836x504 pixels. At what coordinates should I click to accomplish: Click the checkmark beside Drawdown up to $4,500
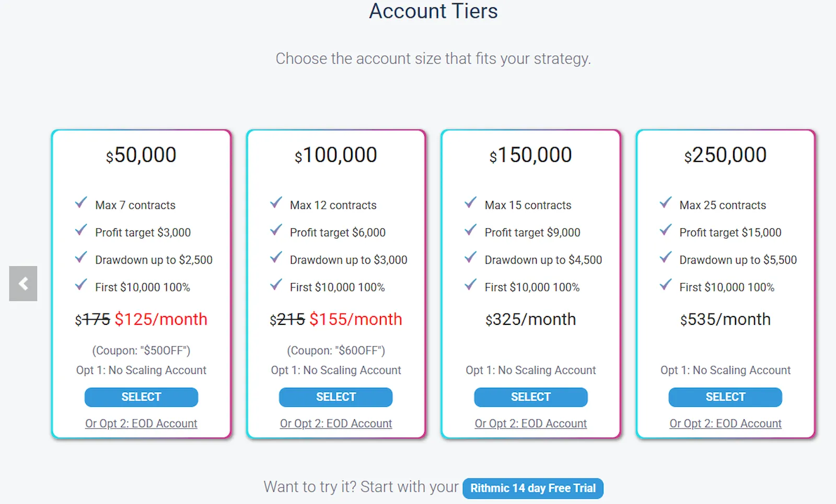tap(470, 257)
